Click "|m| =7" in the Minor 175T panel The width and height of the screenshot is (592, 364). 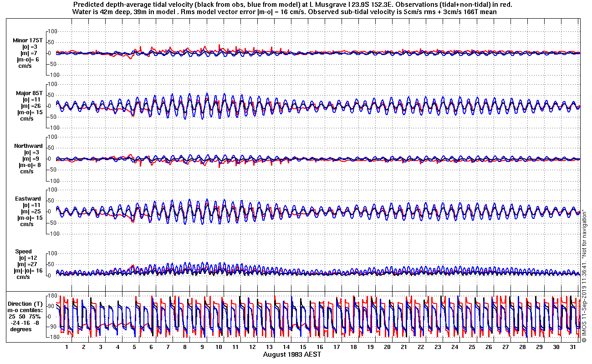29,53
